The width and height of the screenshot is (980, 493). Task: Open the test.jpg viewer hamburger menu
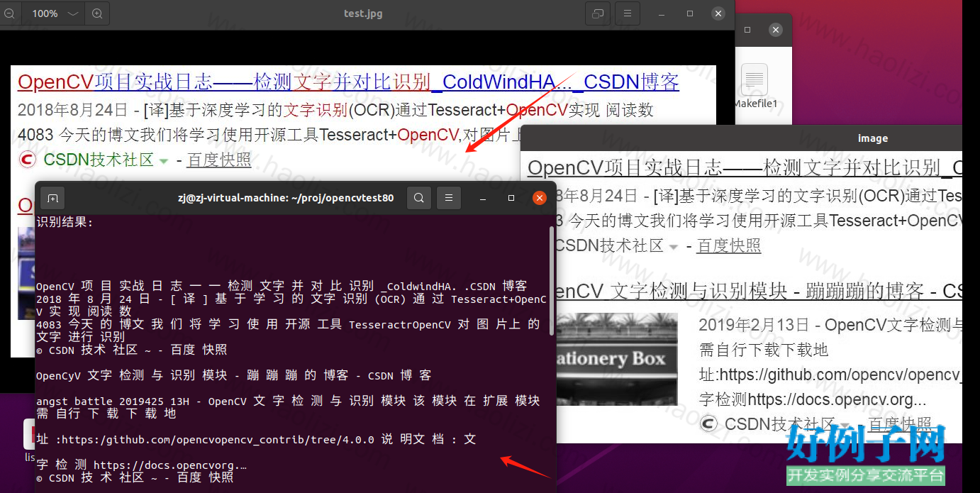point(627,13)
